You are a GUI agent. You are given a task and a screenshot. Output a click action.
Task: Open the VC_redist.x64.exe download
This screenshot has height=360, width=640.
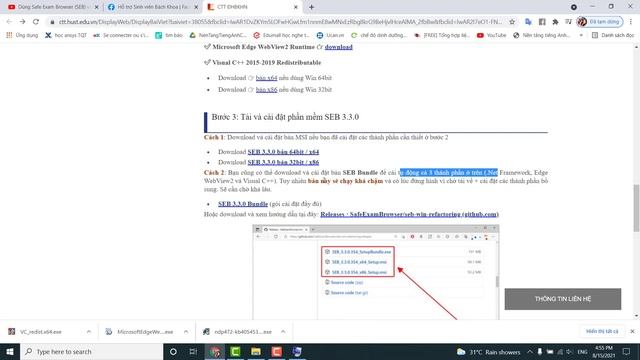click(x=41, y=332)
